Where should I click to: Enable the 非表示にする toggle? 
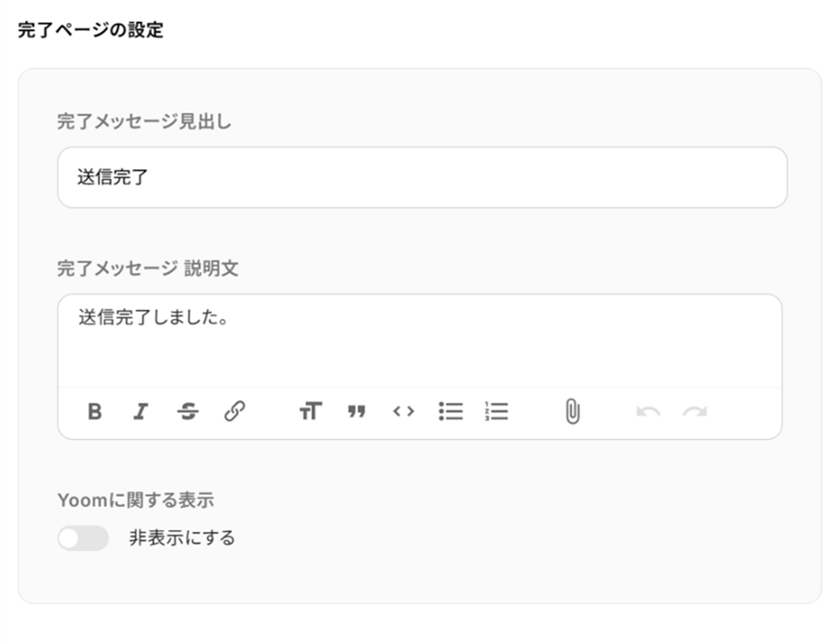pyautogui.click(x=83, y=538)
